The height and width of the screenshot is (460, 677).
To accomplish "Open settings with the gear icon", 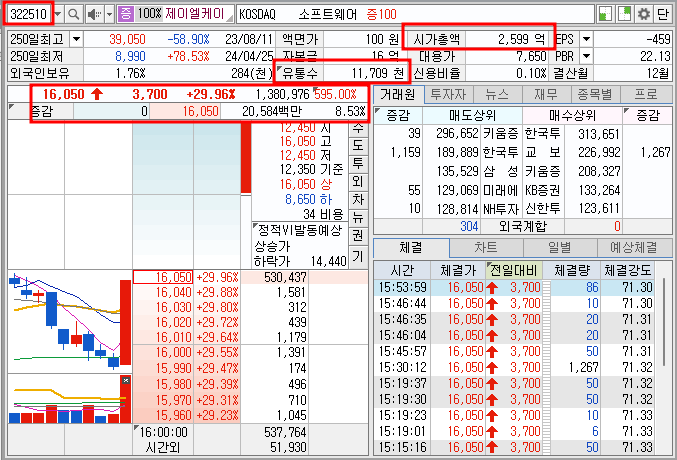I will tap(644, 14).
